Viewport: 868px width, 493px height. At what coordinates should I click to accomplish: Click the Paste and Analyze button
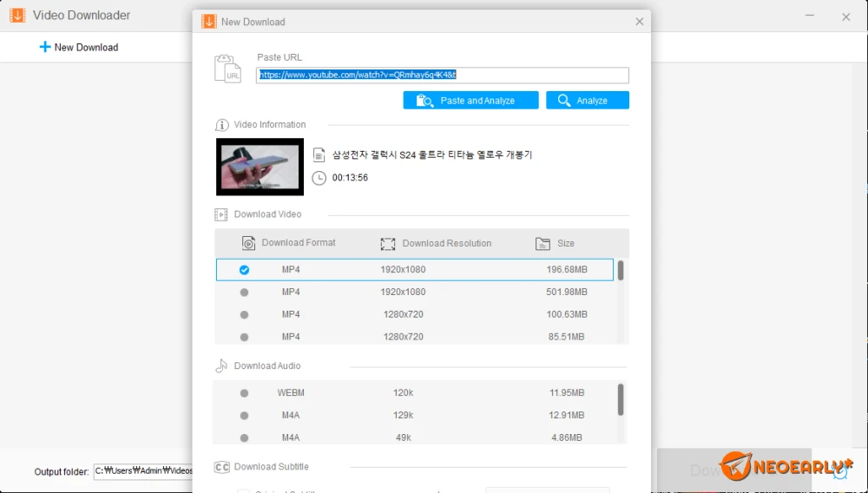click(470, 100)
